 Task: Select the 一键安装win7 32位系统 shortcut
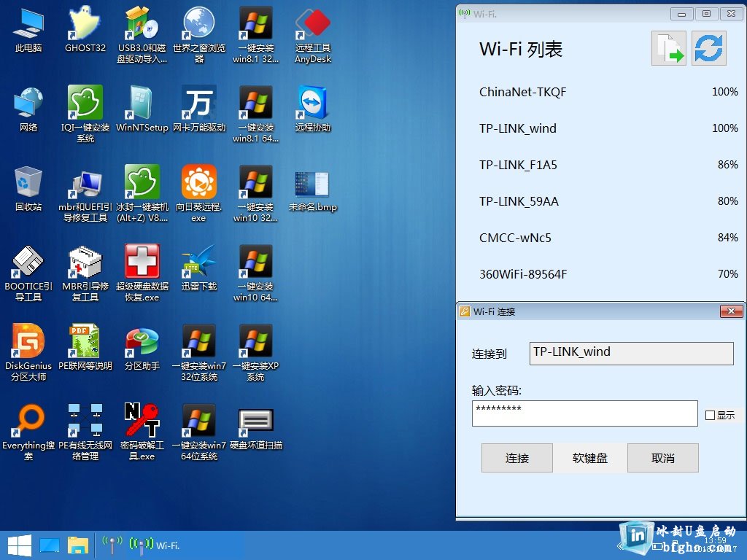[199, 353]
